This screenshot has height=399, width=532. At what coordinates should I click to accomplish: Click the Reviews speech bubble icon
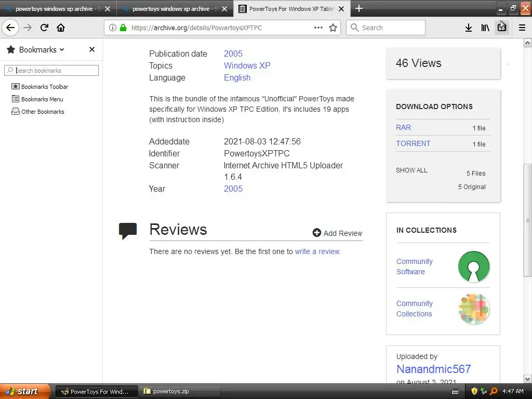pos(128,231)
